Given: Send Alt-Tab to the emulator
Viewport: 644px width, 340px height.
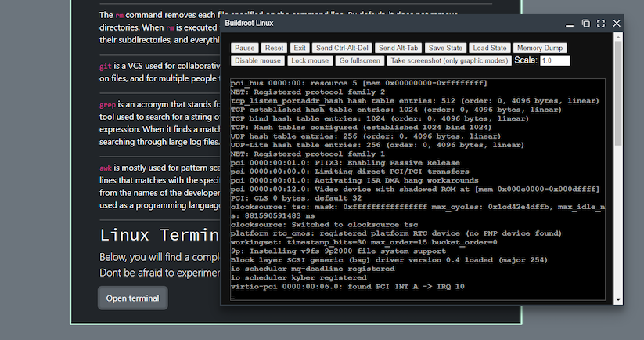Looking at the screenshot, I should [398, 48].
